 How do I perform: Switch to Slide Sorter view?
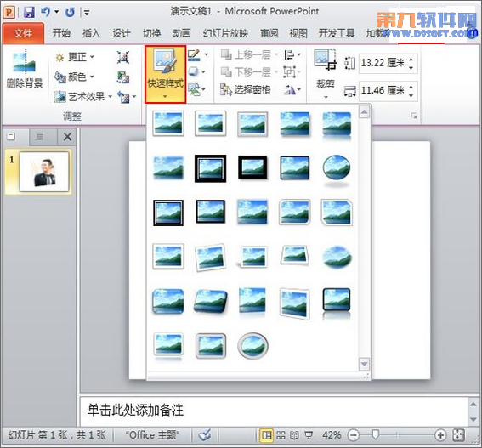(x=281, y=435)
